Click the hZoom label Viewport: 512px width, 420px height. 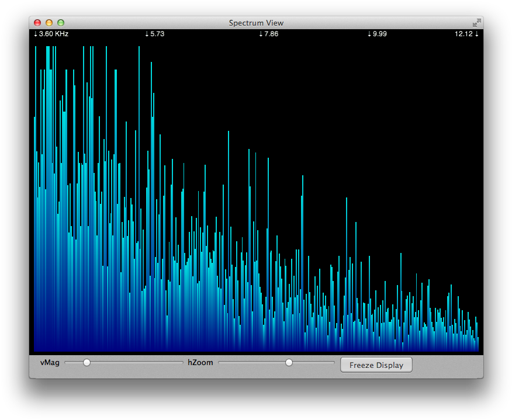200,363
